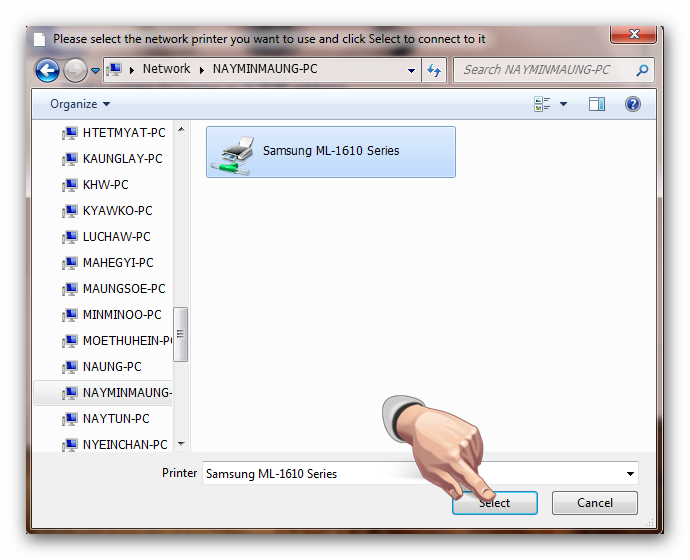Click the computer icon beside KHW-PC

click(70, 185)
